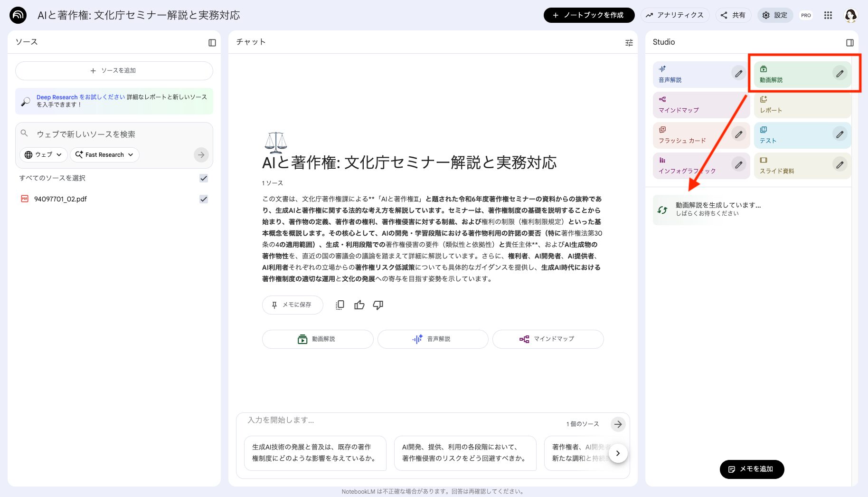Screen dimensions: 868x497
Task: Copy the notebook summary text
Action: (340, 305)
